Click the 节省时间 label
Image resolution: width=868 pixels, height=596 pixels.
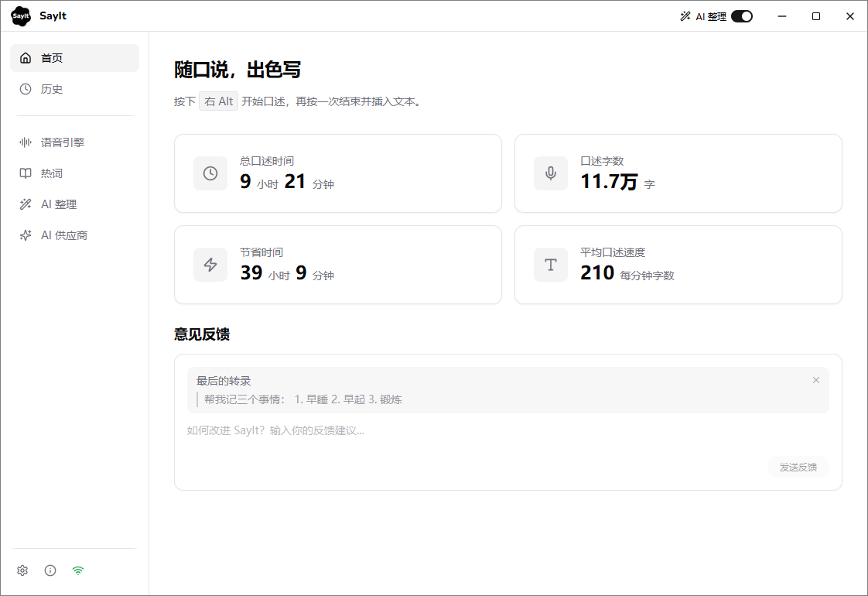pos(261,252)
